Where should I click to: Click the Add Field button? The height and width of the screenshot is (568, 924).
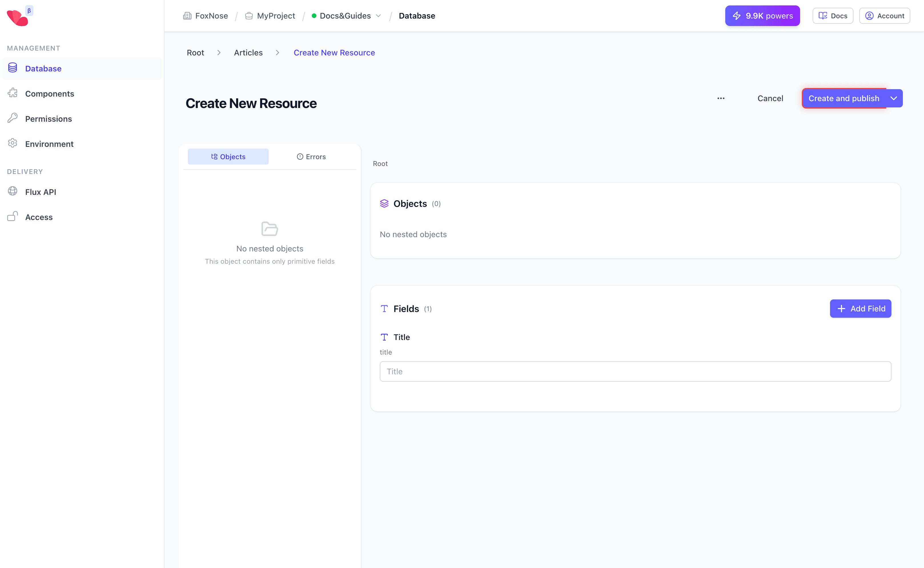tap(861, 309)
